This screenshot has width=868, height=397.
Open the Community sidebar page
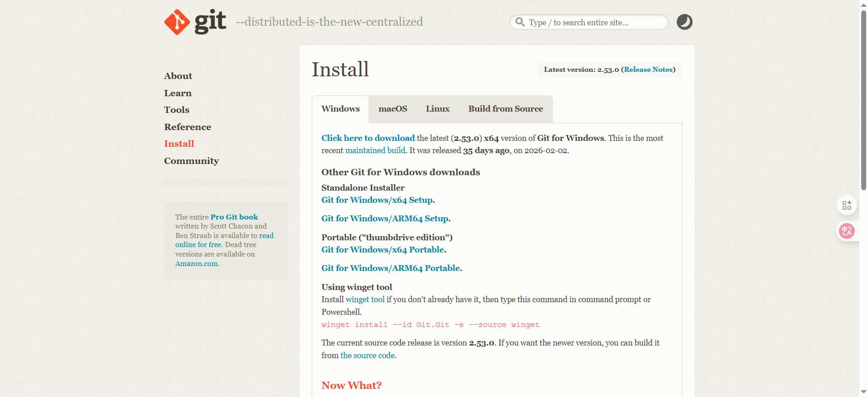(x=191, y=161)
